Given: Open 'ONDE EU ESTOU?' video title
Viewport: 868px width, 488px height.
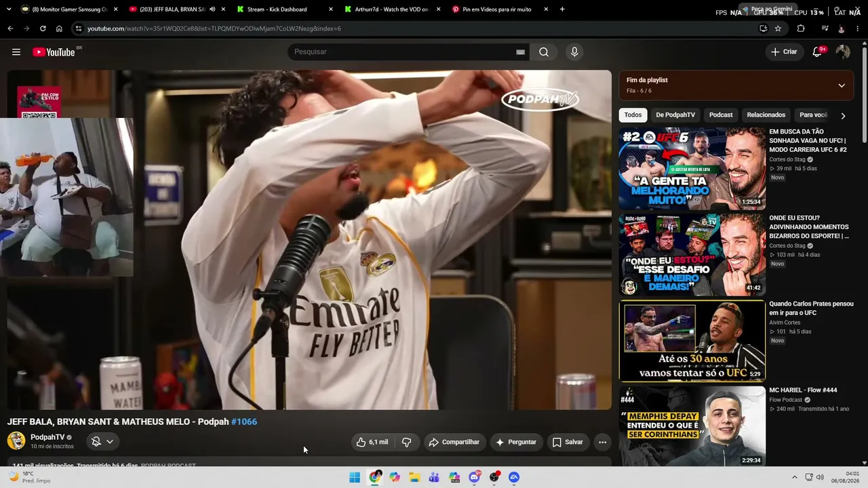Looking at the screenshot, I should [809, 227].
